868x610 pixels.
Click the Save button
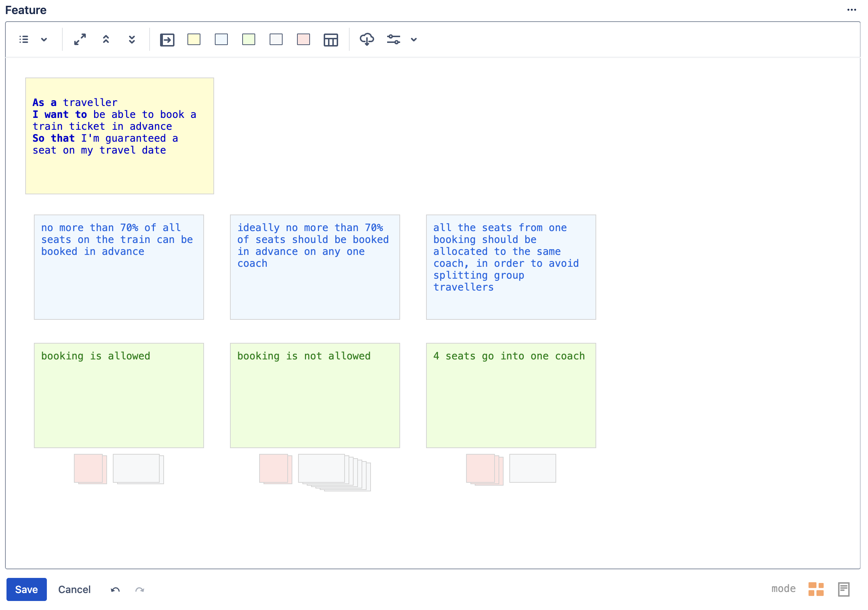[26, 589]
